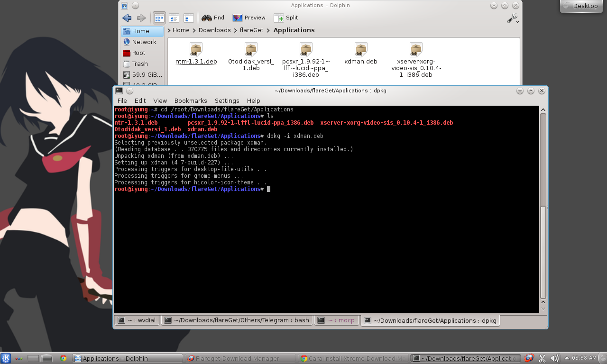Click Applications breadcrumb in path bar
Image resolution: width=607 pixels, height=364 pixels.
(294, 30)
